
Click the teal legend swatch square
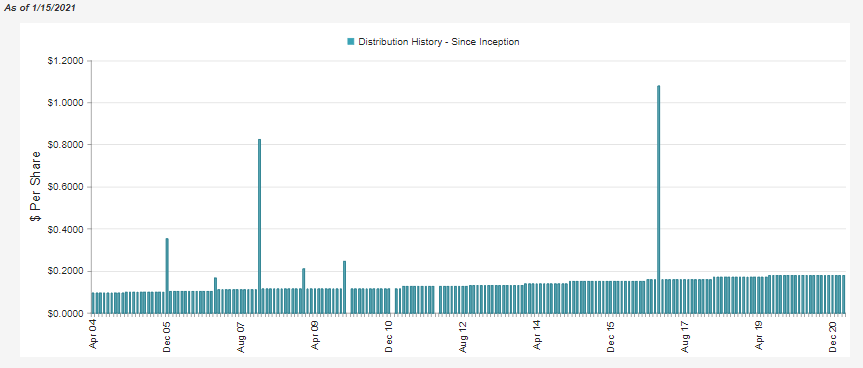pos(351,42)
